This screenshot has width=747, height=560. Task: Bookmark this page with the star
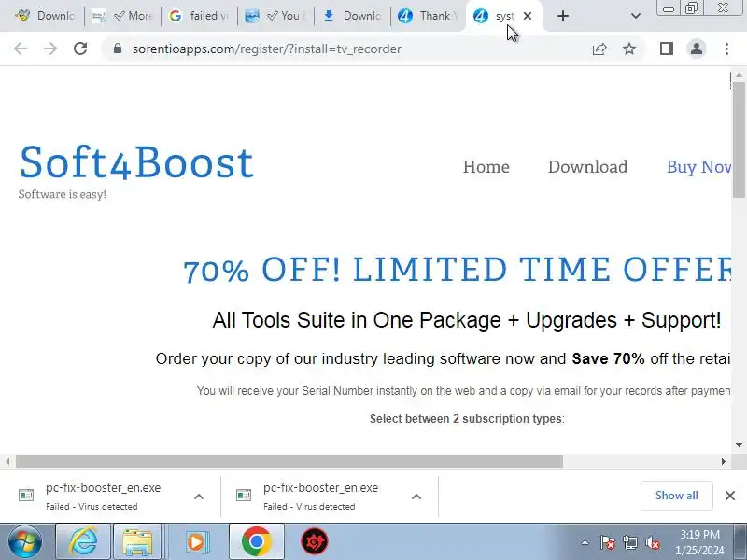click(x=629, y=49)
